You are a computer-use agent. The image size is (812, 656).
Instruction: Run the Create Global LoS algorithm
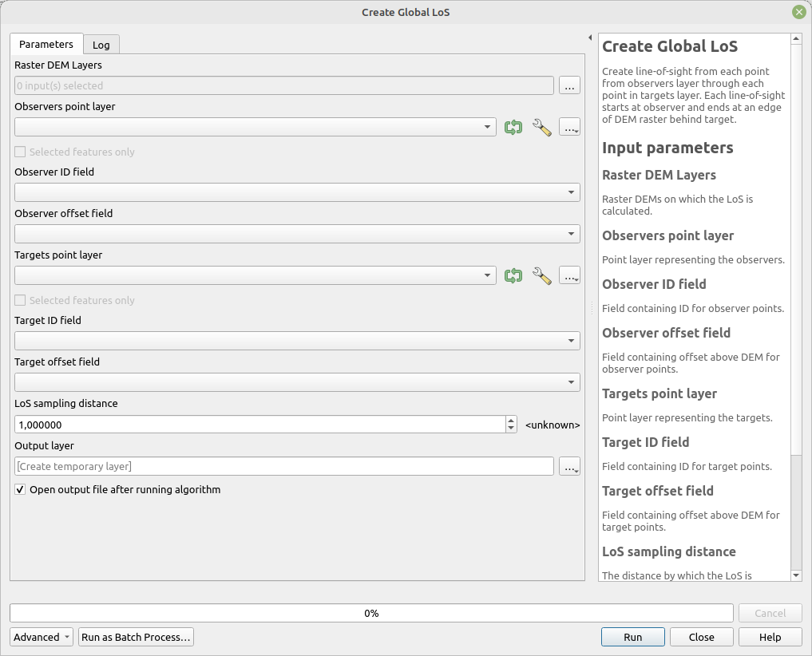tap(632, 637)
